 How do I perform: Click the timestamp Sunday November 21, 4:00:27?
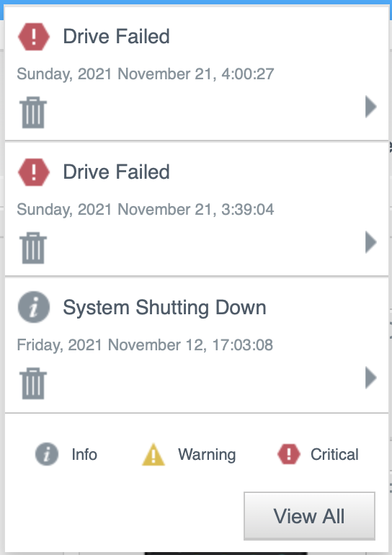tap(146, 74)
